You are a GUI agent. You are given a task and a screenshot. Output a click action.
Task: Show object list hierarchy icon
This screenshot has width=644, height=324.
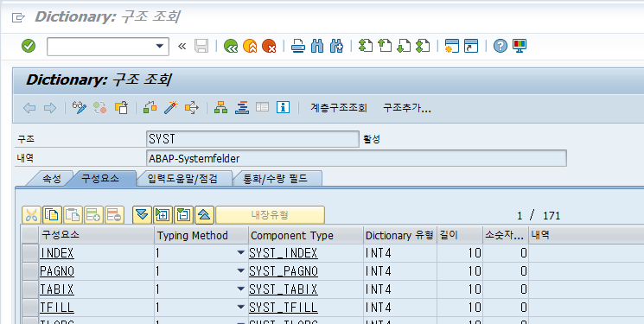pos(221,108)
